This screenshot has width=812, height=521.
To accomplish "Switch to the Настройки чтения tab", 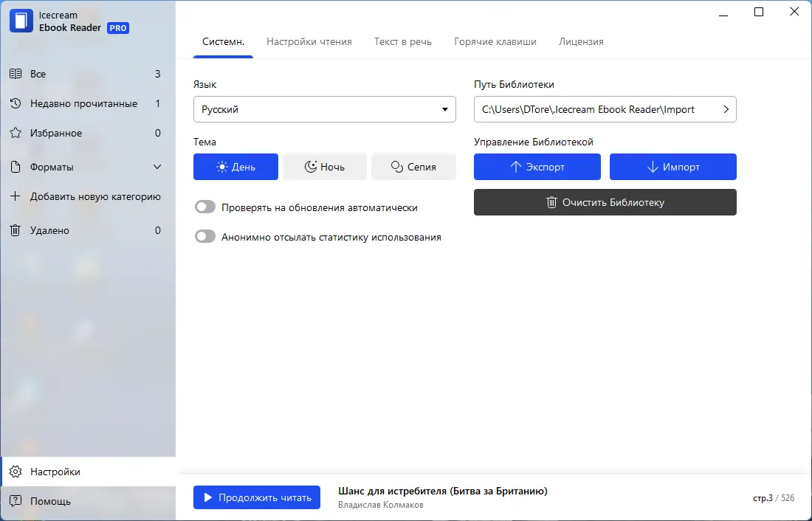I will pos(309,41).
